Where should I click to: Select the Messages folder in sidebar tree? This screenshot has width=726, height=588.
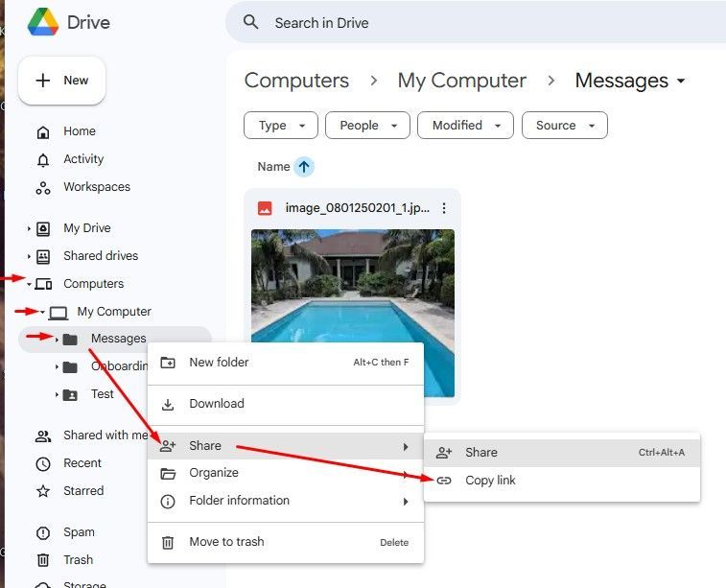pyautogui.click(x=115, y=340)
